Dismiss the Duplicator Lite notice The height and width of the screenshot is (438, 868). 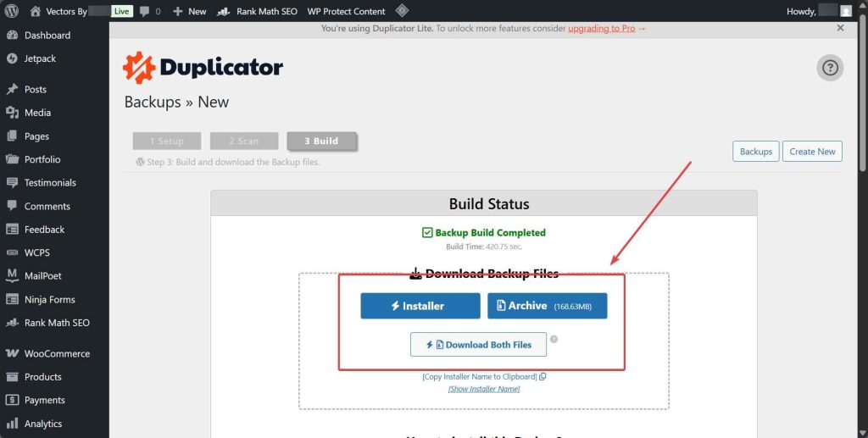tap(840, 28)
